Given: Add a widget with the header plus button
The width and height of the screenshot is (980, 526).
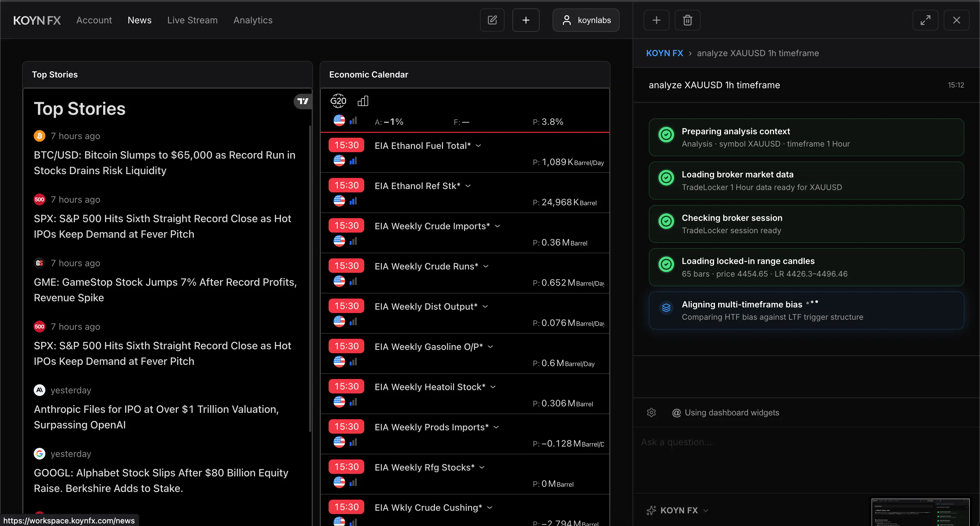Looking at the screenshot, I should pos(526,20).
